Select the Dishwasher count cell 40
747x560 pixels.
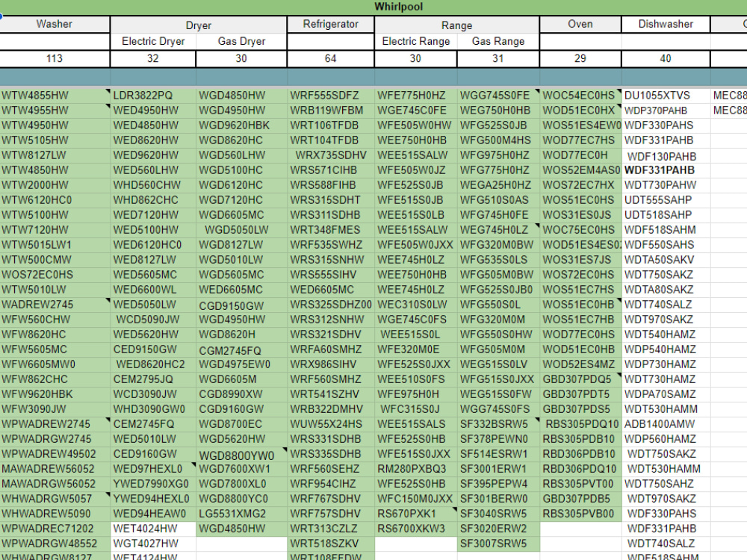click(x=666, y=58)
